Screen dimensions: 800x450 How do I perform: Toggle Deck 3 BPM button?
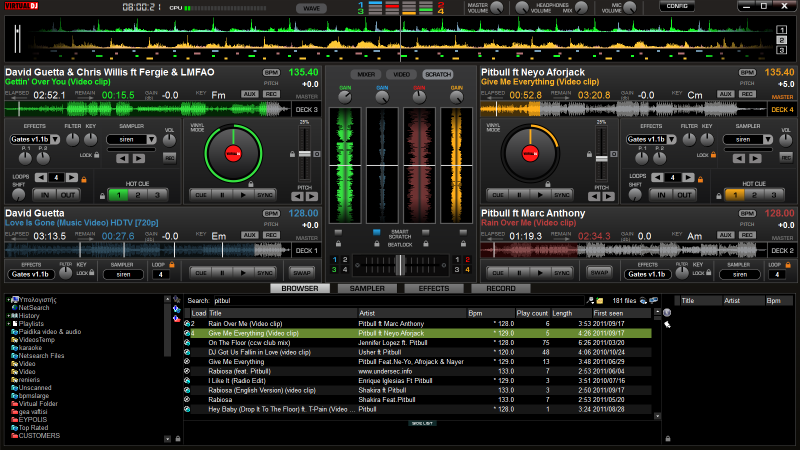click(x=271, y=72)
